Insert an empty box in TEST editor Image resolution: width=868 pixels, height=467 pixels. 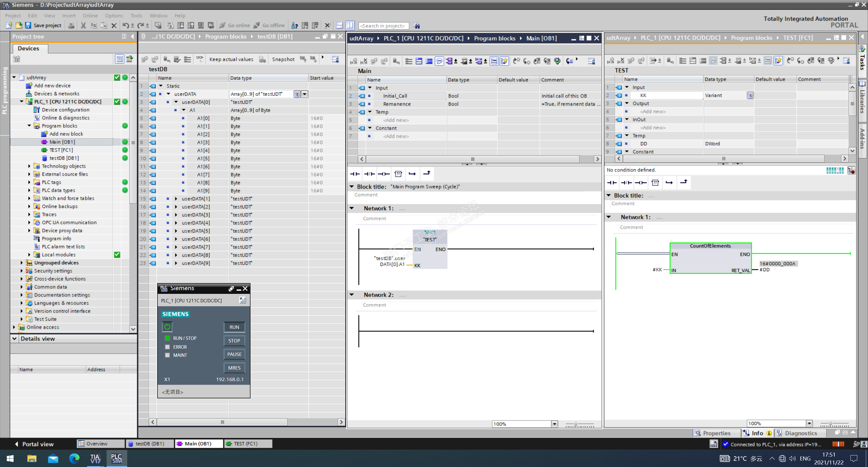tap(655, 183)
